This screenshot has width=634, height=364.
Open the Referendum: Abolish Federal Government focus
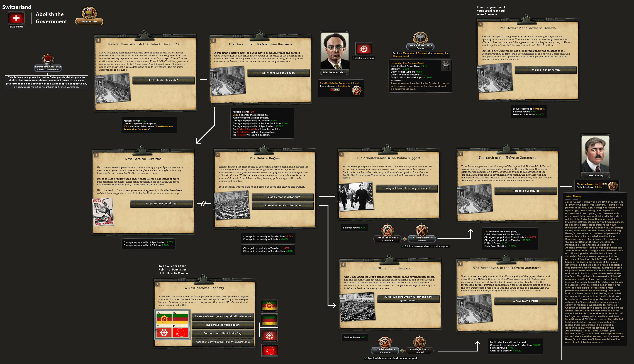pyautogui.click(x=48, y=60)
